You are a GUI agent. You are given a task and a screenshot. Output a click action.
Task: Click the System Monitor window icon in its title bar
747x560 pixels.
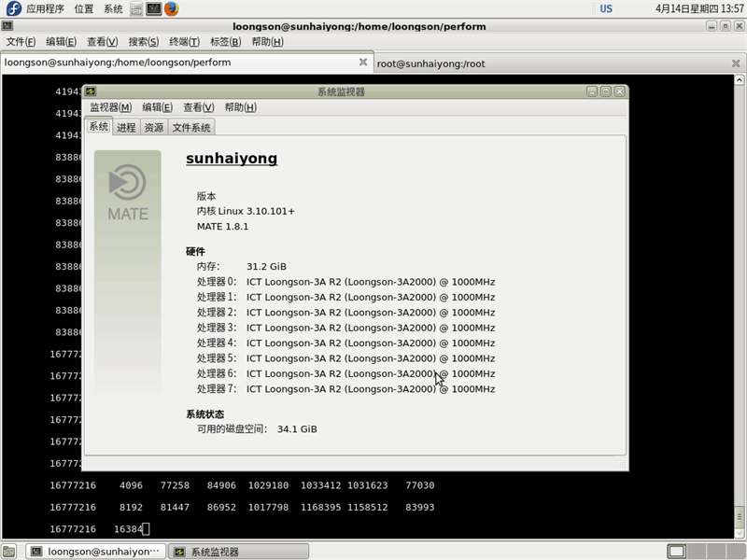[91, 91]
